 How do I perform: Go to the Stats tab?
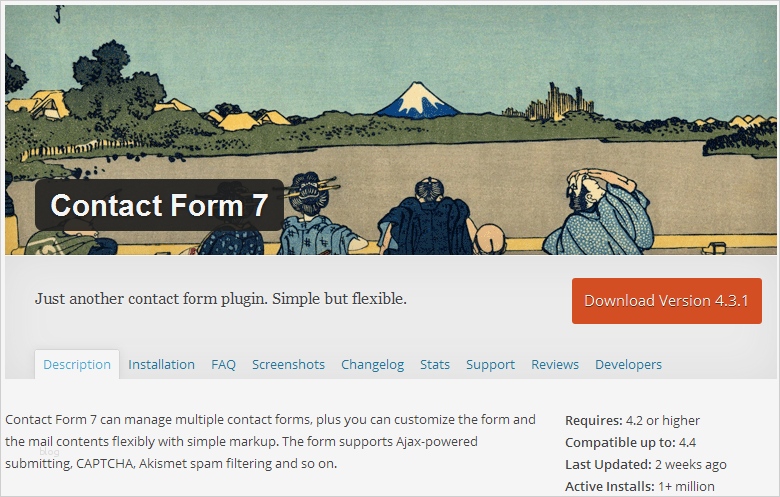(435, 364)
